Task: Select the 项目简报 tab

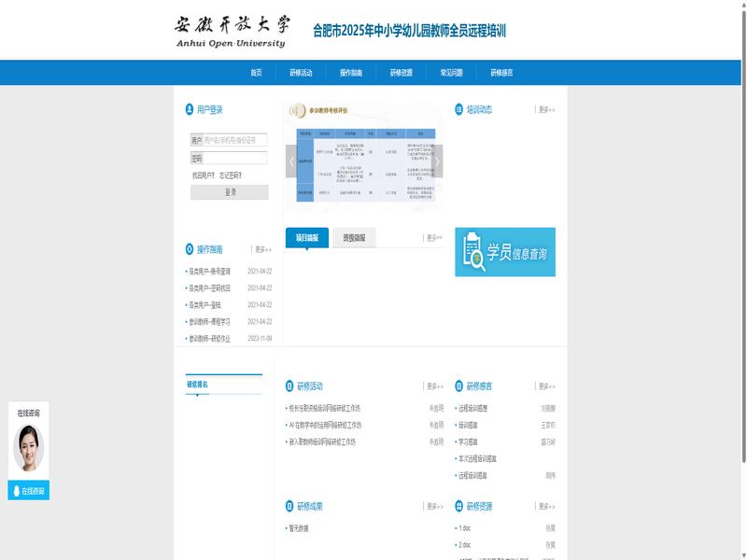Action: click(307, 238)
